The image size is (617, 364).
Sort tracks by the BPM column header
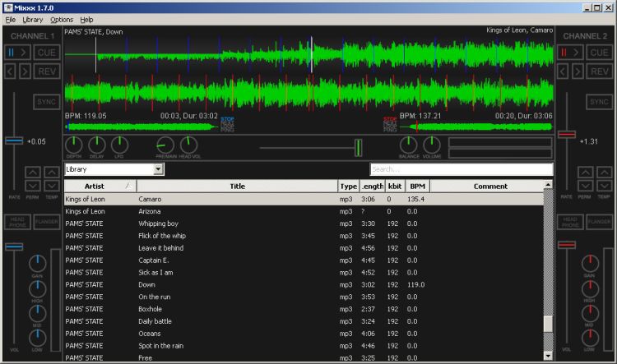(x=418, y=187)
